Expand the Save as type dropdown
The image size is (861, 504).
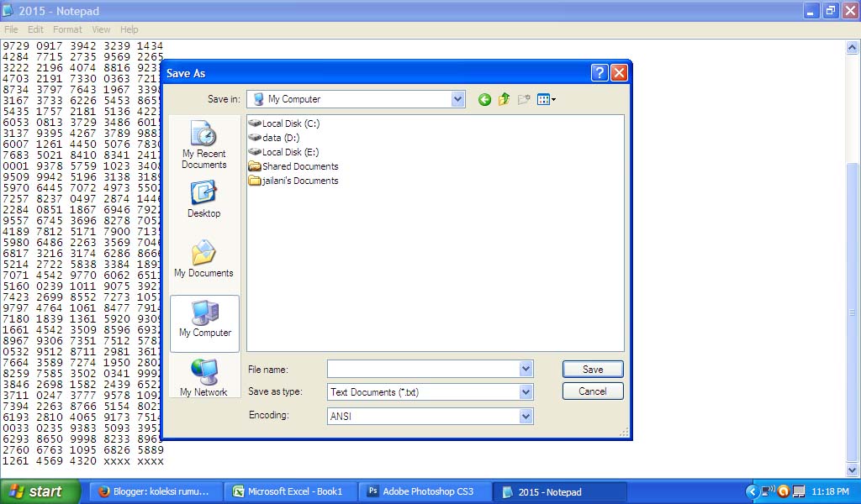[x=526, y=392]
